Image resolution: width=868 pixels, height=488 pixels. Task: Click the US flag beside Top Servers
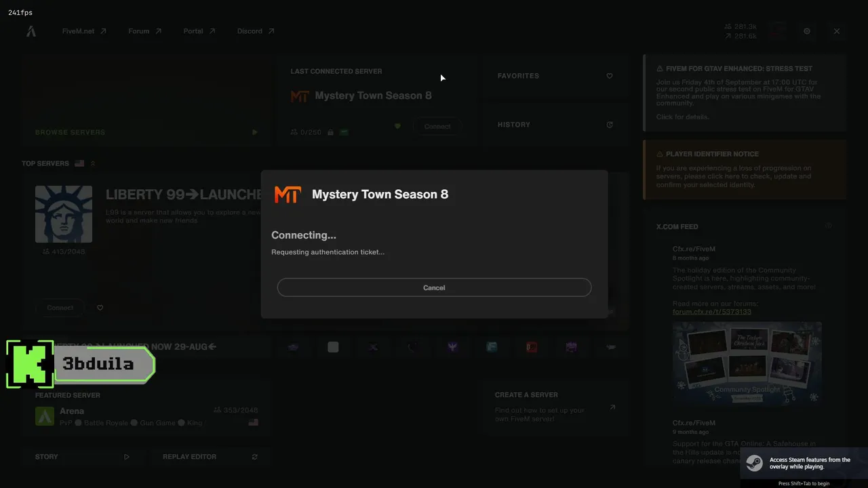(x=79, y=163)
